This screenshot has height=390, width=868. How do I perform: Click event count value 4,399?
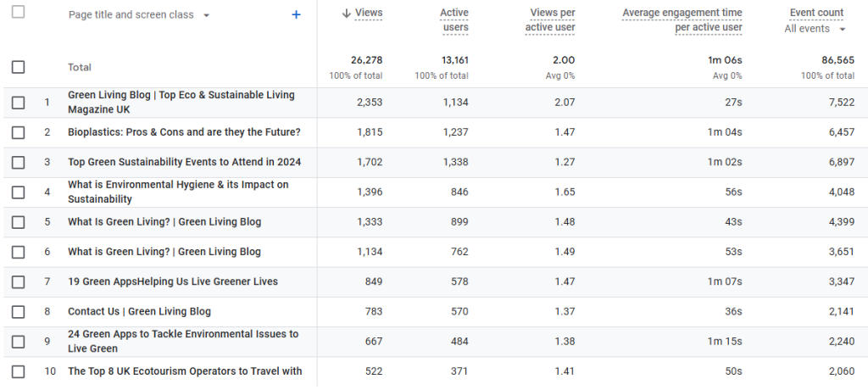[x=842, y=222]
